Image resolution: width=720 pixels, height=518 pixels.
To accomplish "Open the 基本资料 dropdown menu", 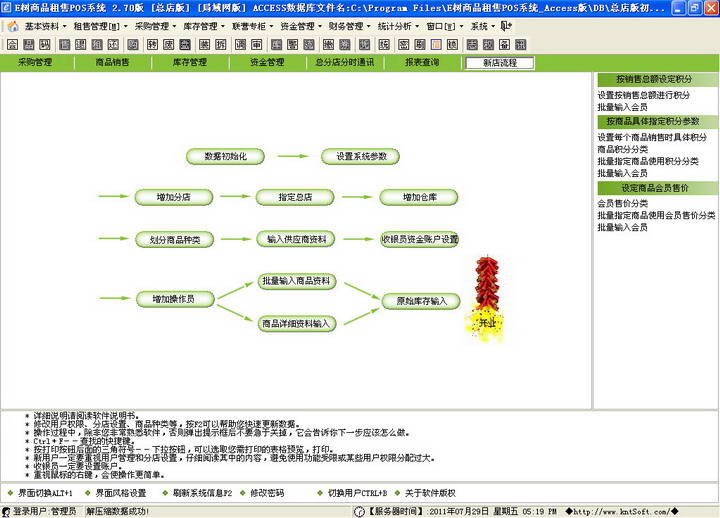I will (45, 26).
